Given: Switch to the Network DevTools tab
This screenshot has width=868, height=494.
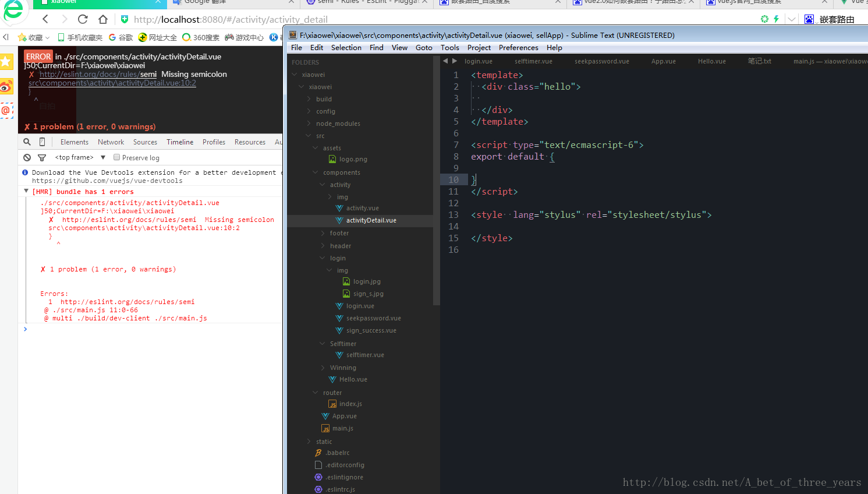Looking at the screenshot, I should [x=111, y=142].
